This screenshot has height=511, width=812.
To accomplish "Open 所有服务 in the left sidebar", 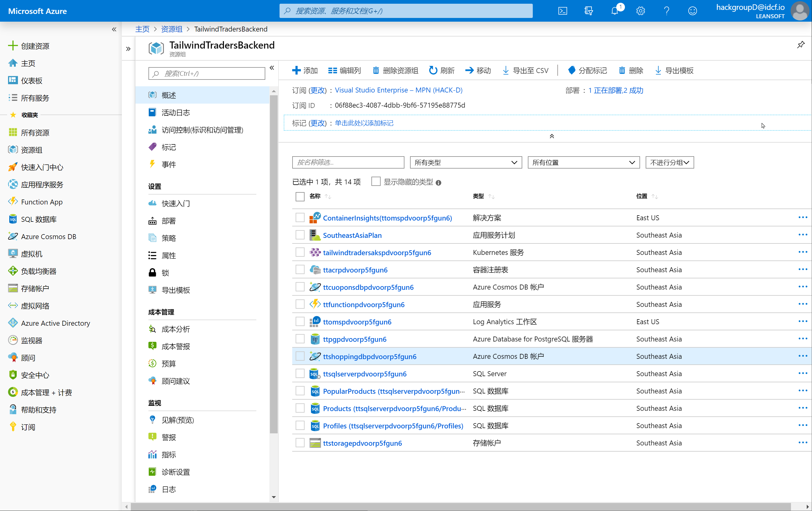I will (35, 98).
